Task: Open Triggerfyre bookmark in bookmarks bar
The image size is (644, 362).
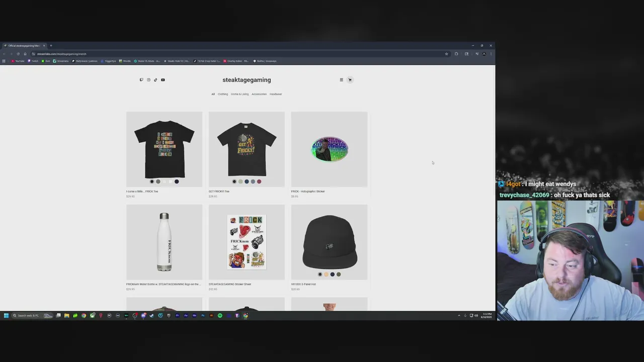Action: coord(109,61)
